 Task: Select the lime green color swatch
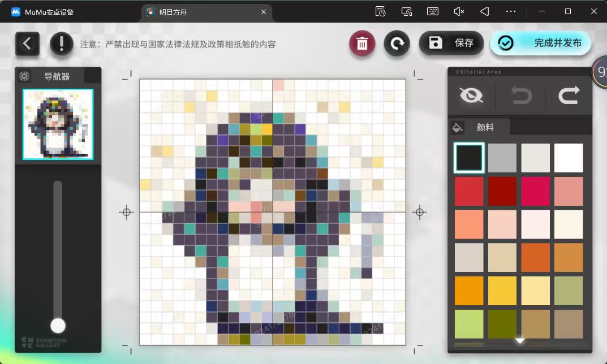point(469,324)
